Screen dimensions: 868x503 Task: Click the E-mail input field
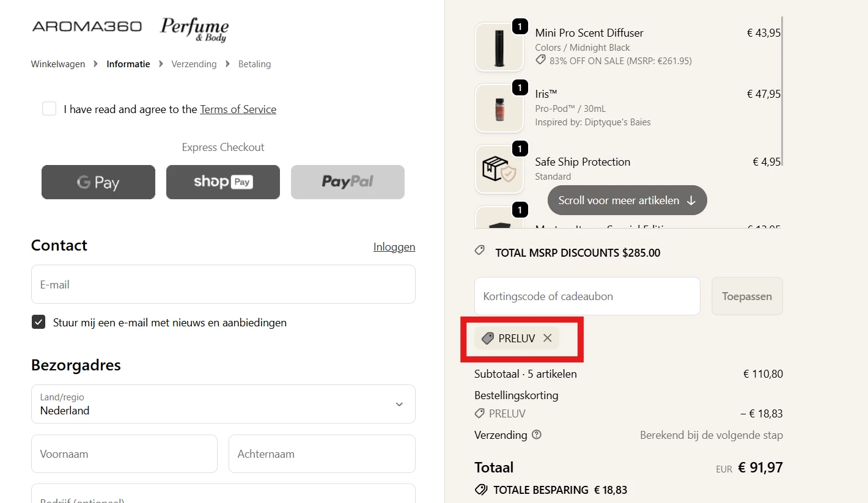[x=223, y=284]
